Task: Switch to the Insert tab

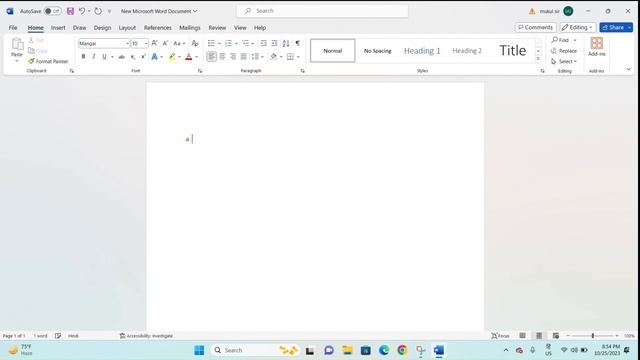Action: click(x=58, y=28)
